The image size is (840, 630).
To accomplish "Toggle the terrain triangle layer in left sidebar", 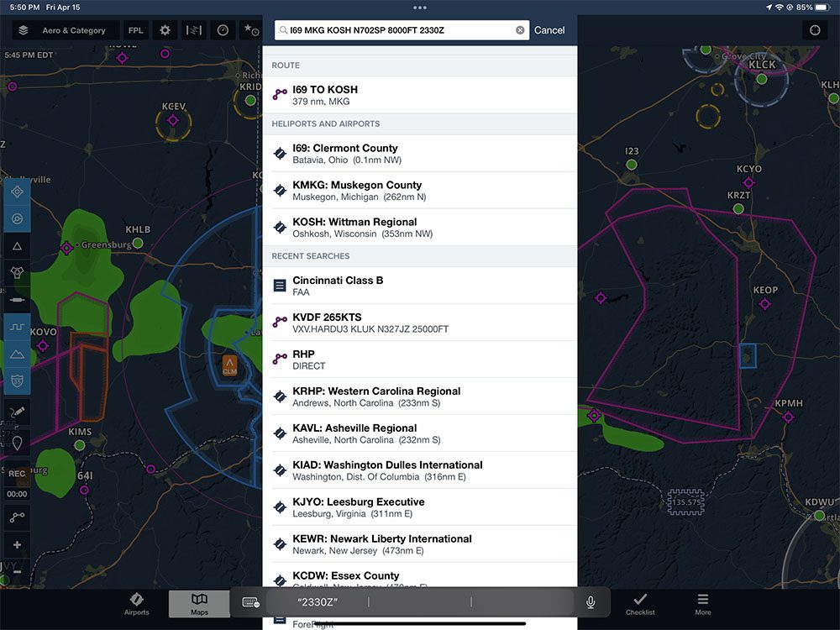I will pyautogui.click(x=17, y=245).
